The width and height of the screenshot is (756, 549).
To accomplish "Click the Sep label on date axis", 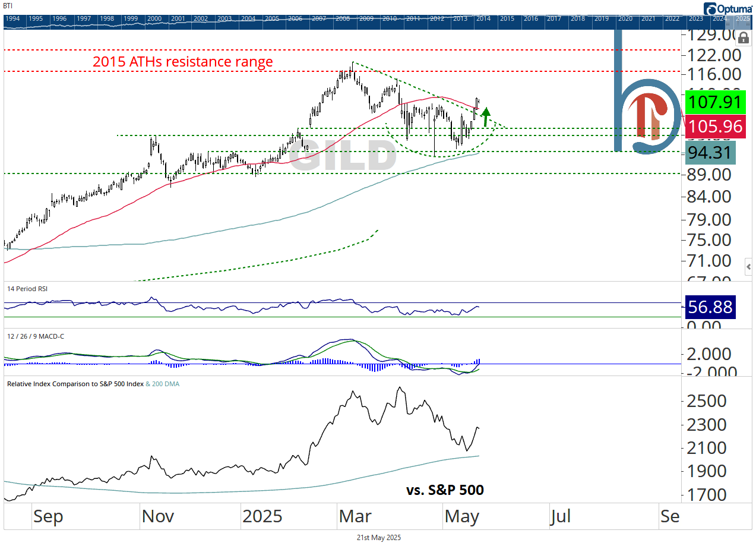I will [x=48, y=516].
